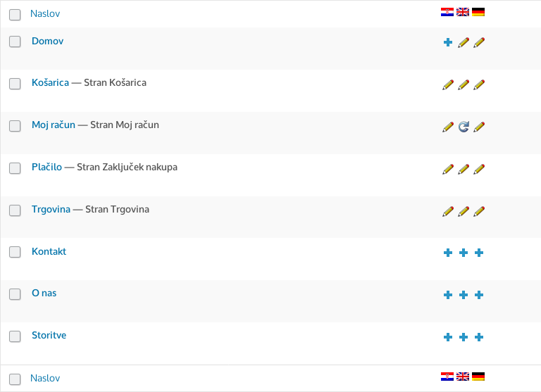Sort by Naslov in top header
Viewport: 541px width, 392px height.
(45, 13)
